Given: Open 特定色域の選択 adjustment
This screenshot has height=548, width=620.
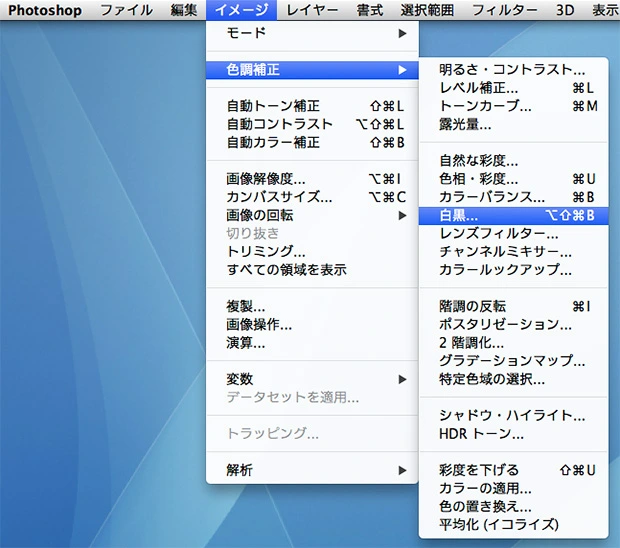Looking at the screenshot, I should point(513,379).
